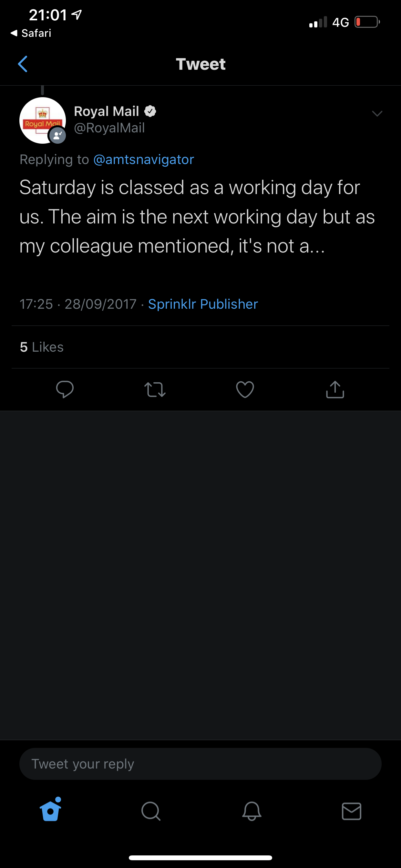Viewport: 401px width, 868px height.
Task: Open the Sprinklr Publisher source link
Action: click(203, 304)
